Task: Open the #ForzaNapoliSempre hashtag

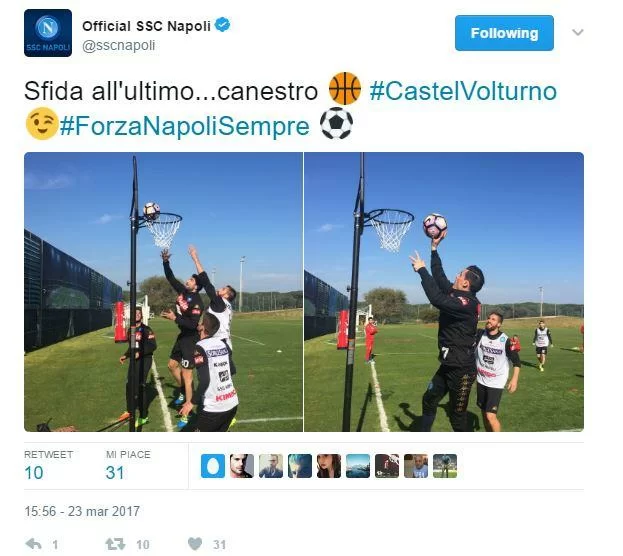Action: click(184, 126)
